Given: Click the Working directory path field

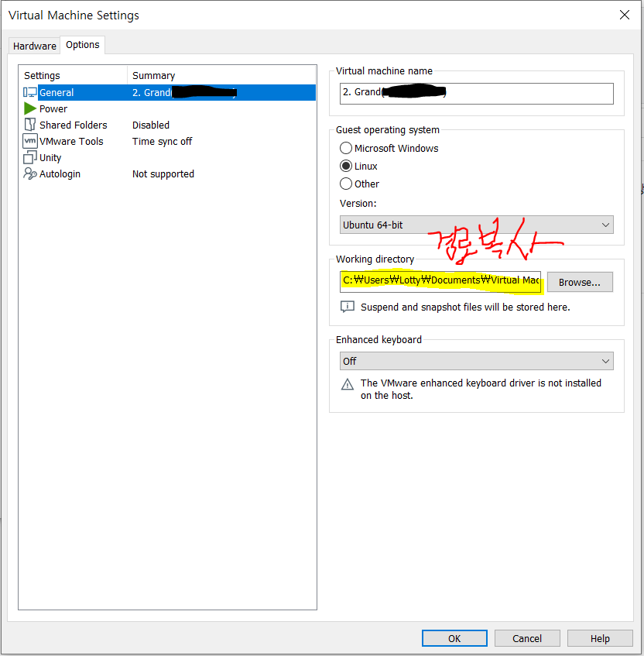Looking at the screenshot, I should tap(440, 282).
